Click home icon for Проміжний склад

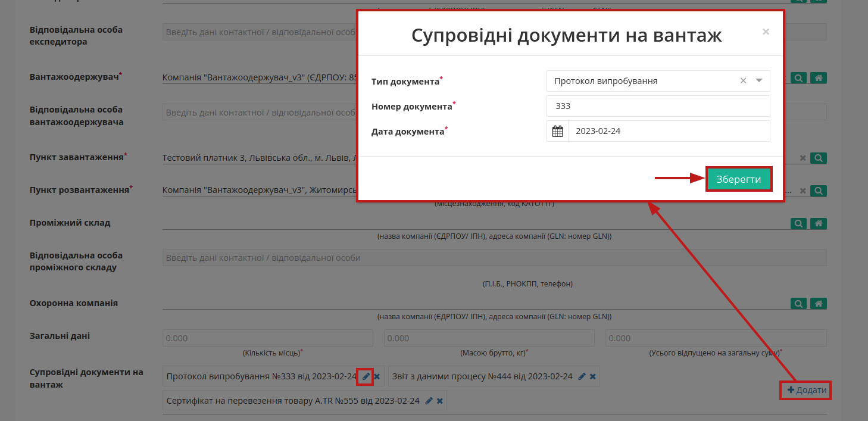[x=819, y=223]
